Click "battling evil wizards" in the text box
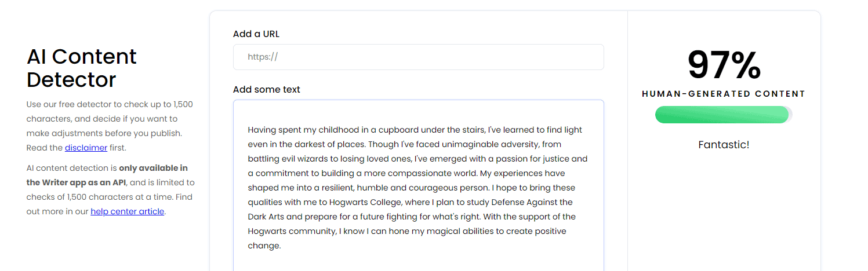 click(x=289, y=159)
